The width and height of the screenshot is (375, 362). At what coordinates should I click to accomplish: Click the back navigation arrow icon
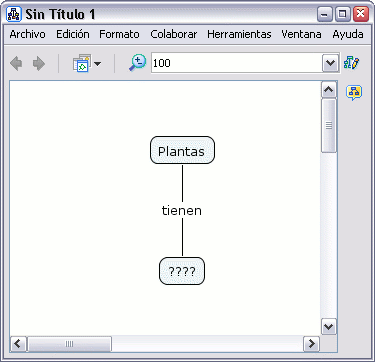(x=16, y=63)
